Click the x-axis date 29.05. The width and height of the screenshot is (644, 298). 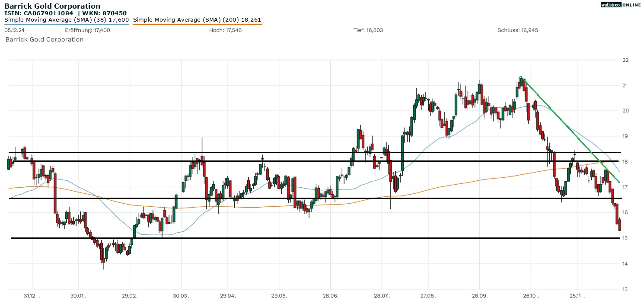279,295
